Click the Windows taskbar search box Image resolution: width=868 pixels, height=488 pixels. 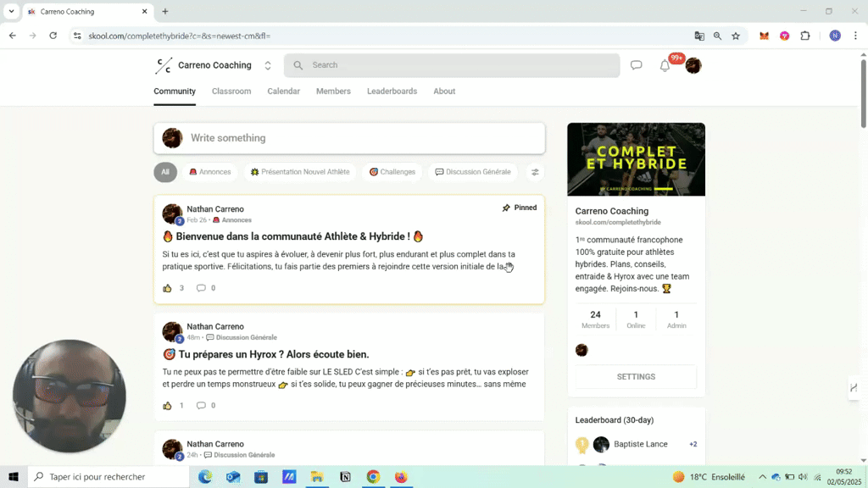coord(108,477)
